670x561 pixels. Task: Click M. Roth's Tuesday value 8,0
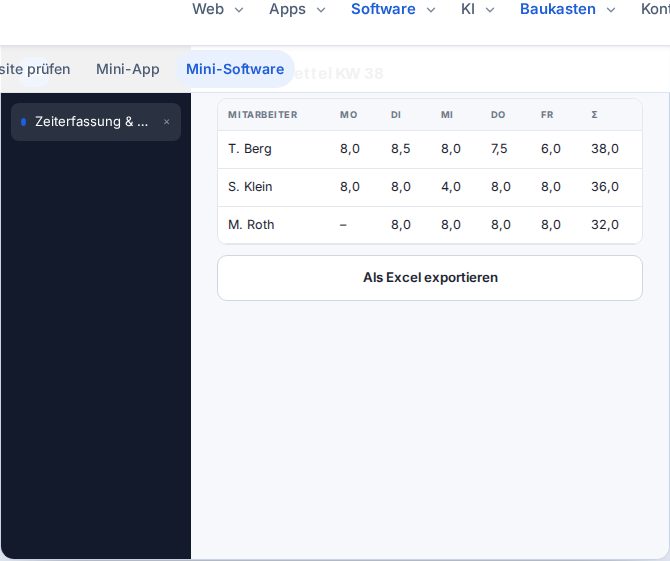(401, 225)
